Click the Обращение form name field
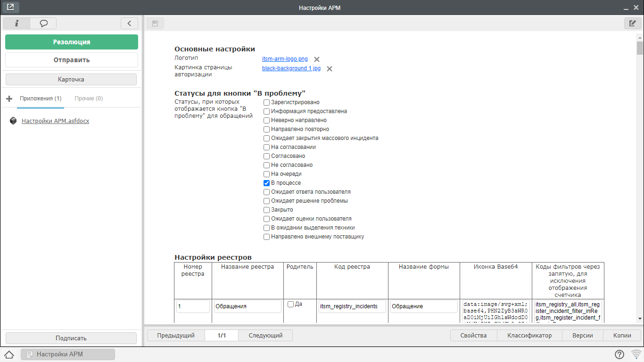644x362 pixels. click(x=424, y=306)
